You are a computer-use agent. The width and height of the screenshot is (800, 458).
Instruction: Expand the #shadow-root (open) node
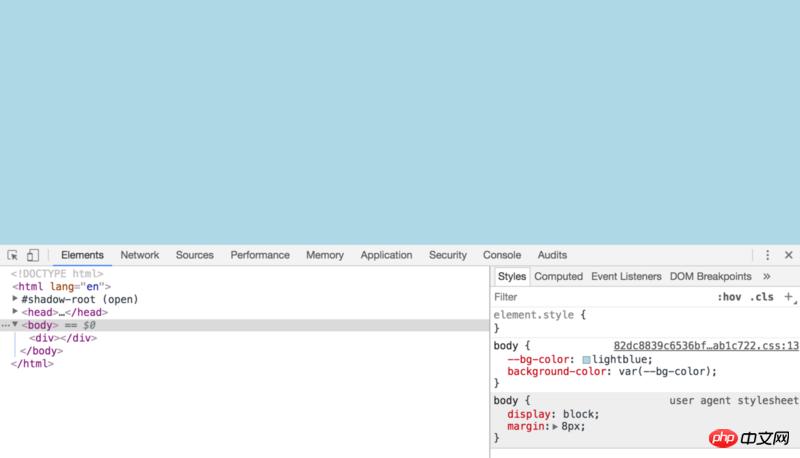coord(15,299)
